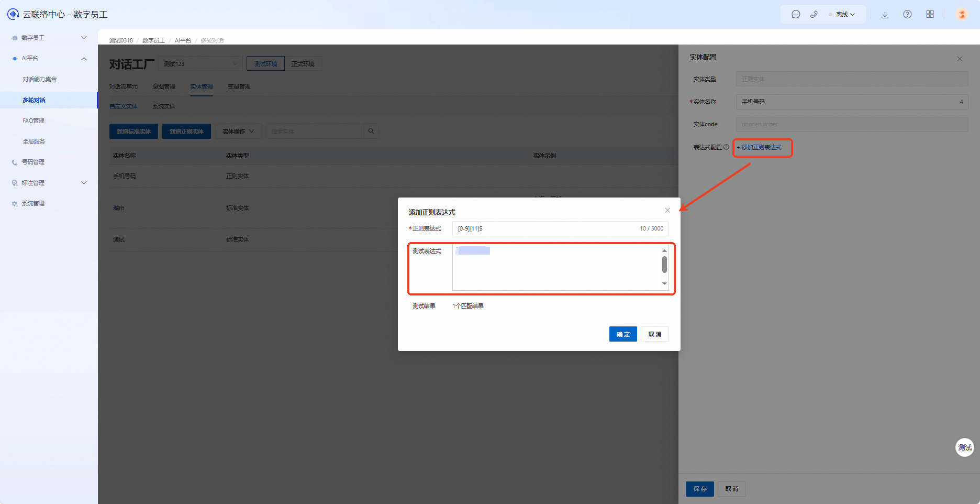Click 确定 in the dialog

(623, 334)
